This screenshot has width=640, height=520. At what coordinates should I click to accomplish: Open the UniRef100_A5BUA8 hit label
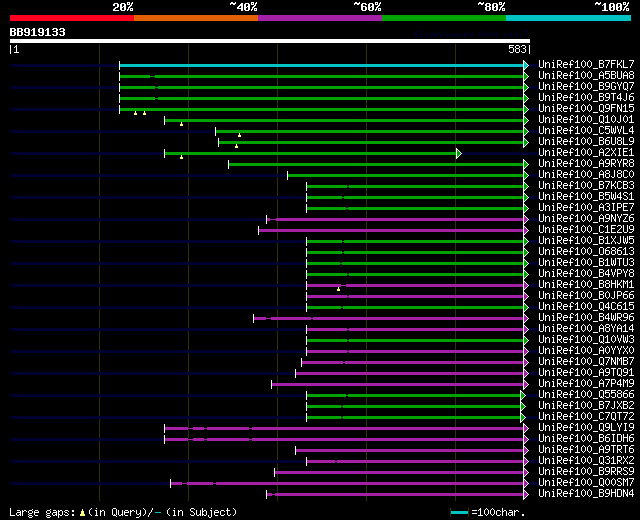(586, 75)
